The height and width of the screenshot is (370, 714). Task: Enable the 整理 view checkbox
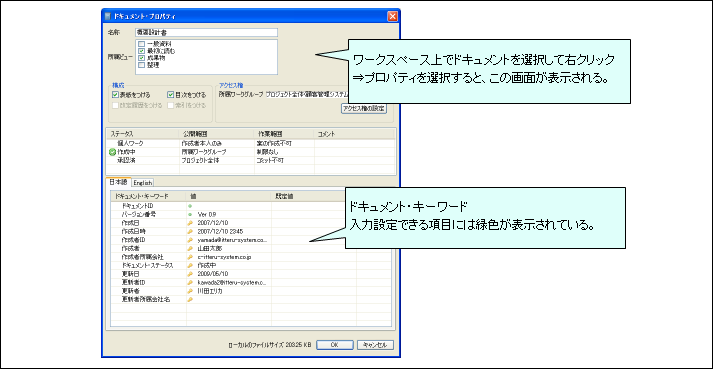[x=142, y=65]
